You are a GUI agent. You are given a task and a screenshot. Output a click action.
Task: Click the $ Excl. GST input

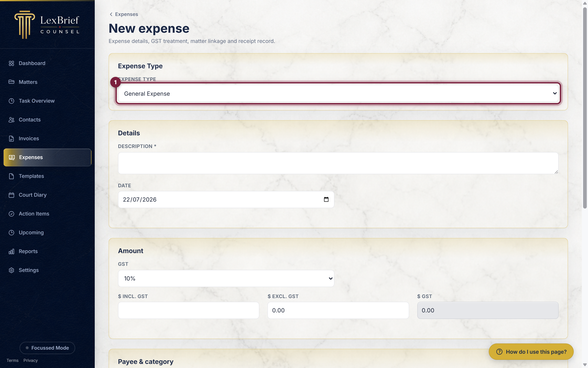[x=338, y=310]
